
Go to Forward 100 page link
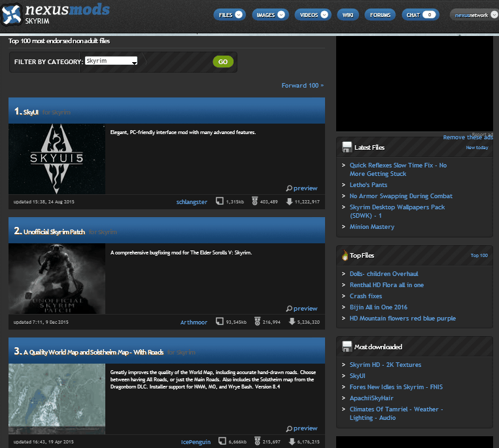click(x=303, y=85)
